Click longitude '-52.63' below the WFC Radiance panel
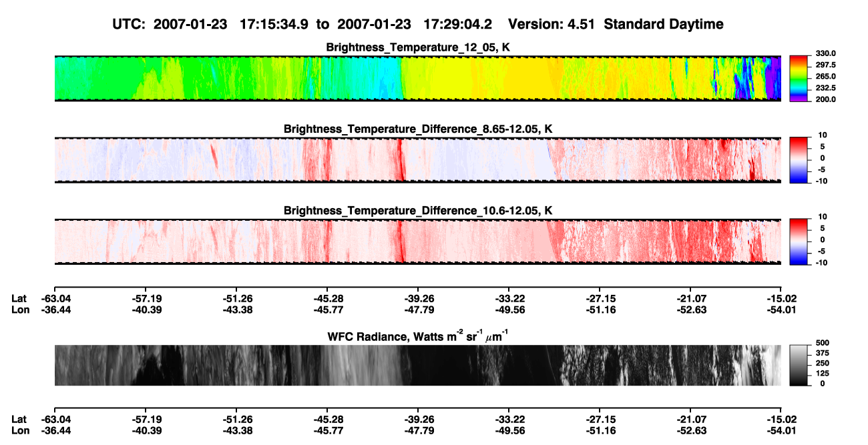This screenshot has width=868, height=445. tap(690, 431)
